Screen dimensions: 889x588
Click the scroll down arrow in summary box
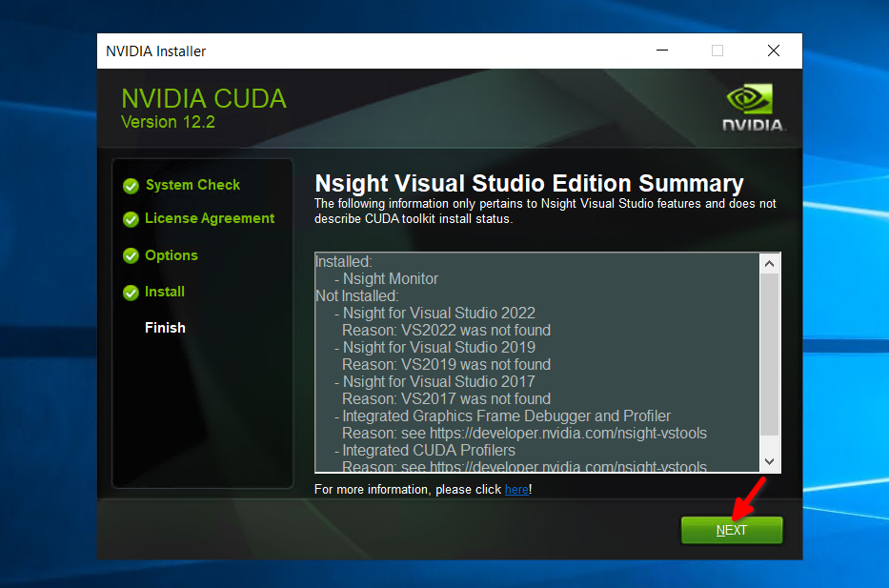[x=769, y=461]
